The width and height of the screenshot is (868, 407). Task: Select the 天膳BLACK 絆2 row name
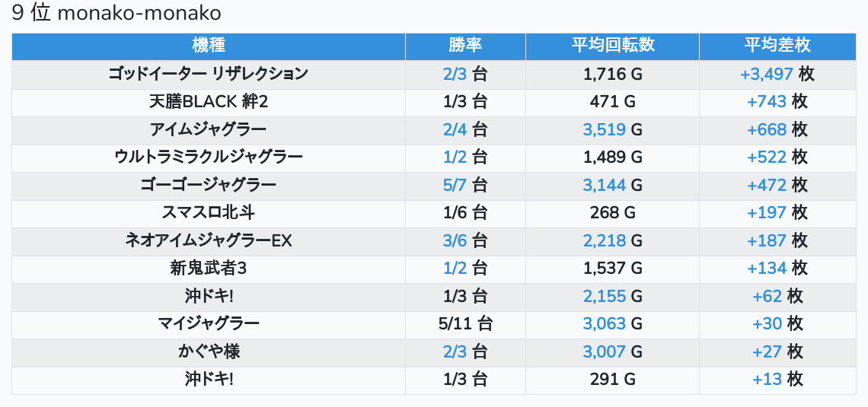[x=209, y=102]
